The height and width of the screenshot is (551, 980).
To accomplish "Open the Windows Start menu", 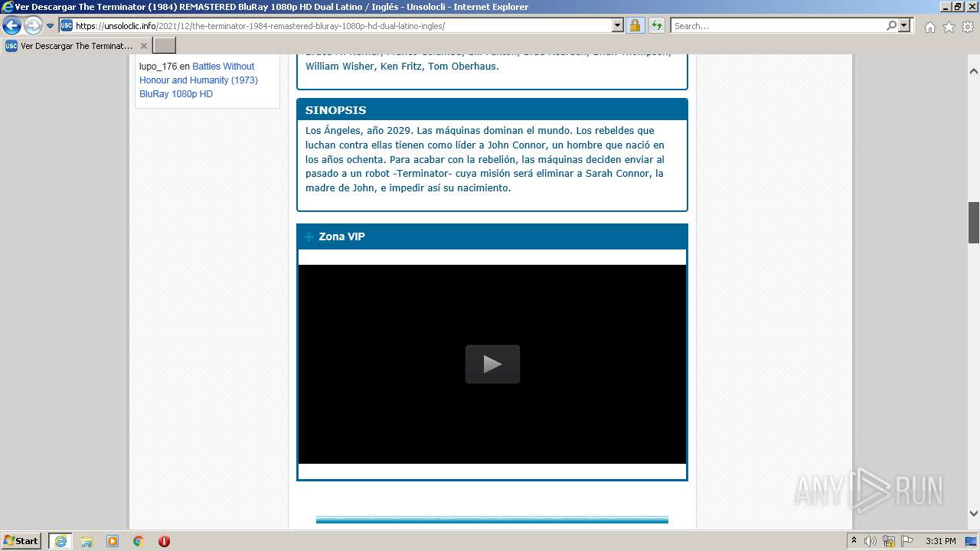I will point(21,541).
